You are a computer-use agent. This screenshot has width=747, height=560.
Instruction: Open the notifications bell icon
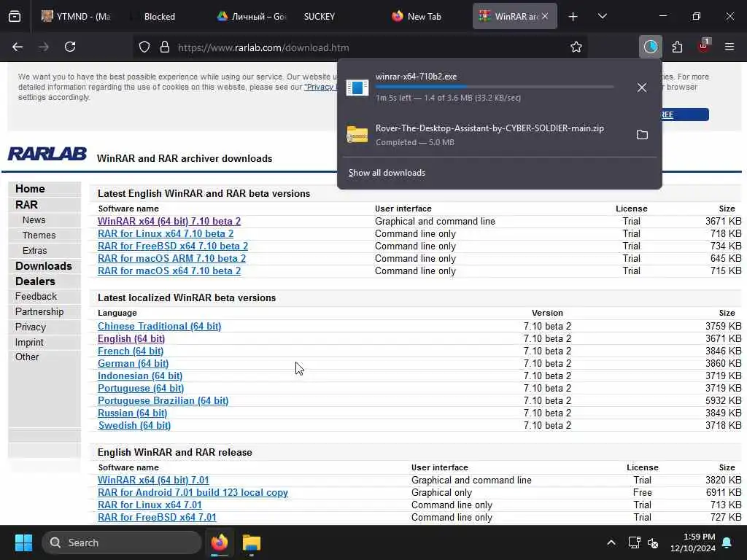(727, 542)
